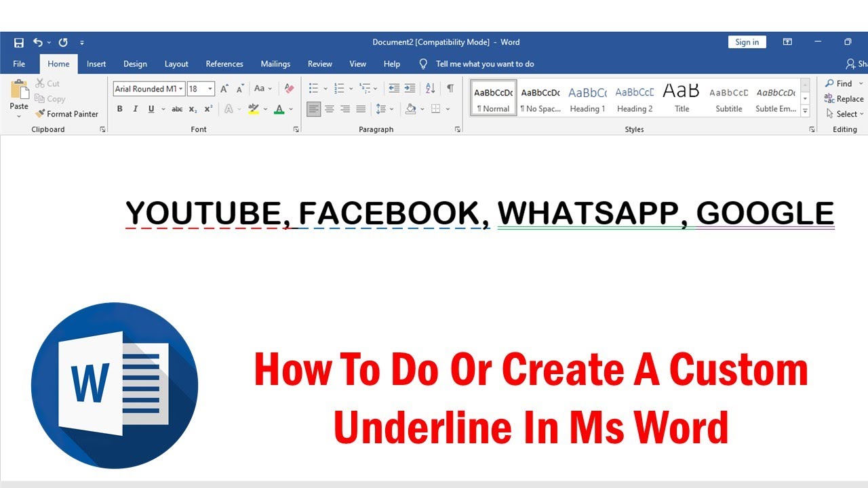
Task: Apply the No Spacing style
Action: [540, 98]
